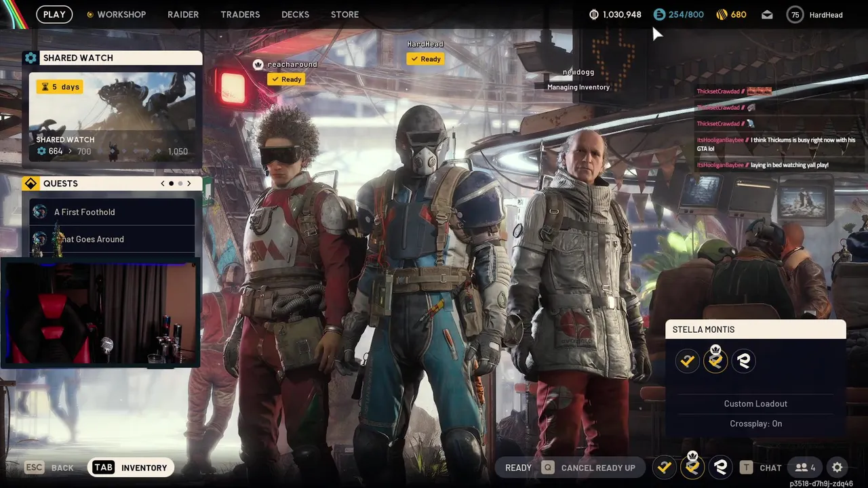Select the reacharound player name label
Image resolution: width=868 pixels, height=488 pixels.
292,64
